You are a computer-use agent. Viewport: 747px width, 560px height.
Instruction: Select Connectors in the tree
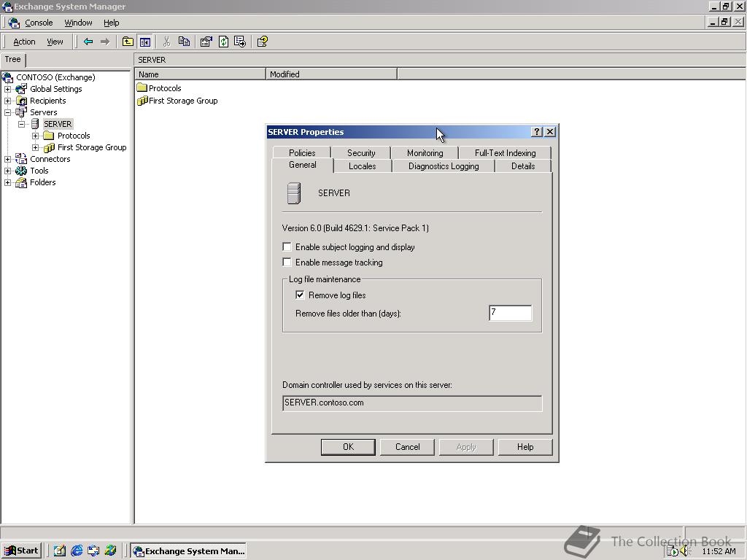tap(50, 159)
